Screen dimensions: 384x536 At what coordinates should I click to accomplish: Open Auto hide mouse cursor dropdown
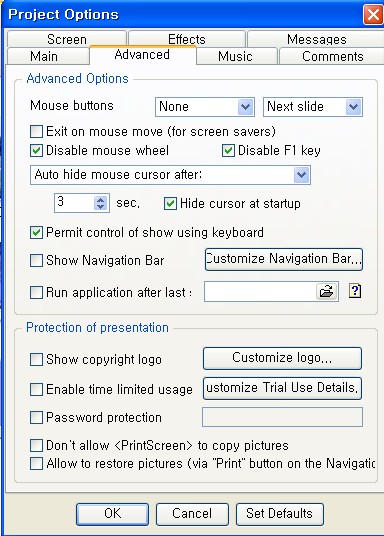click(x=170, y=175)
